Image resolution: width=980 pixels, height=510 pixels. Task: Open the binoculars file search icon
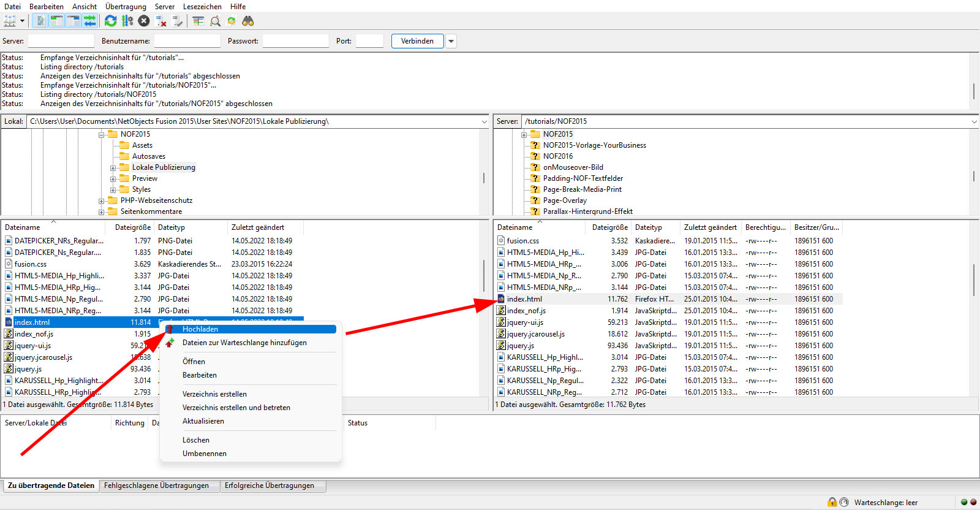click(x=248, y=21)
